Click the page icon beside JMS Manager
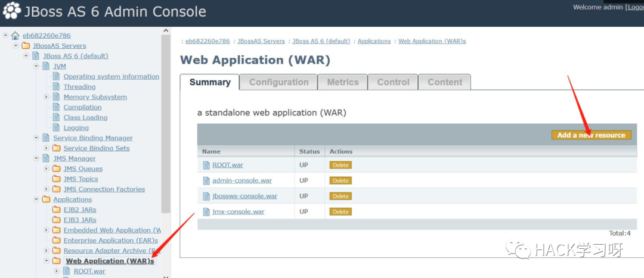The width and height of the screenshot is (644, 278). [x=46, y=158]
